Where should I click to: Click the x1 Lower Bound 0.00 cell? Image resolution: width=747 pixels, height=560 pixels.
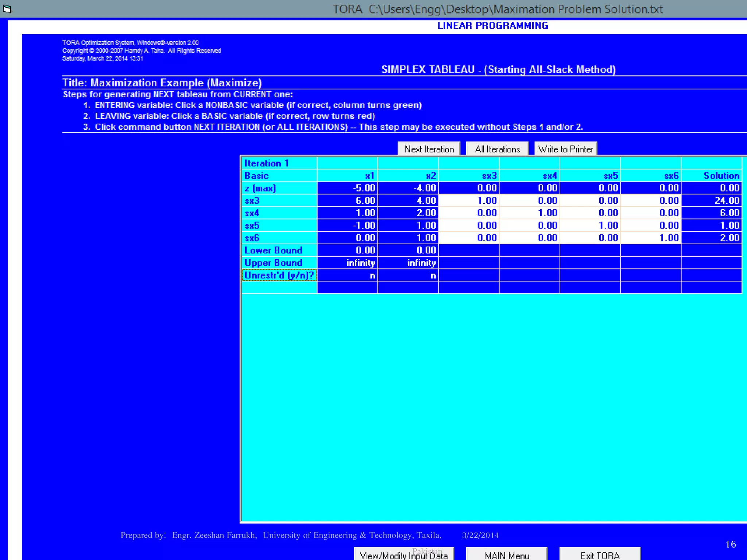348,250
